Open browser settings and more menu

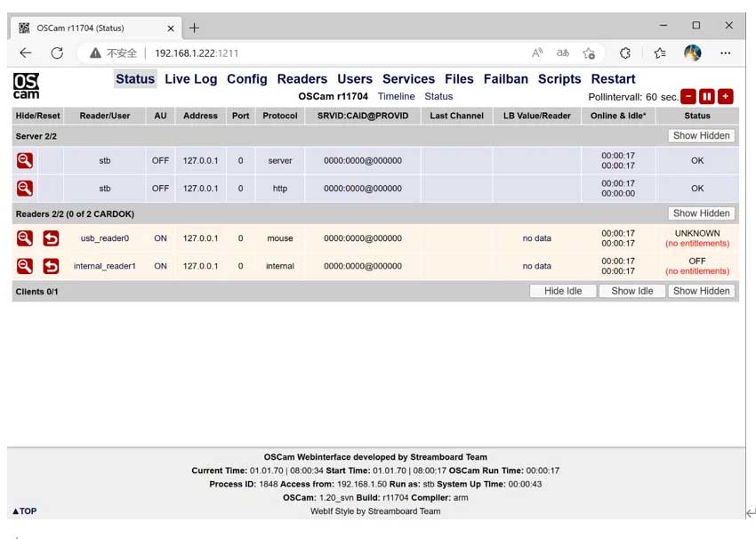725,53
